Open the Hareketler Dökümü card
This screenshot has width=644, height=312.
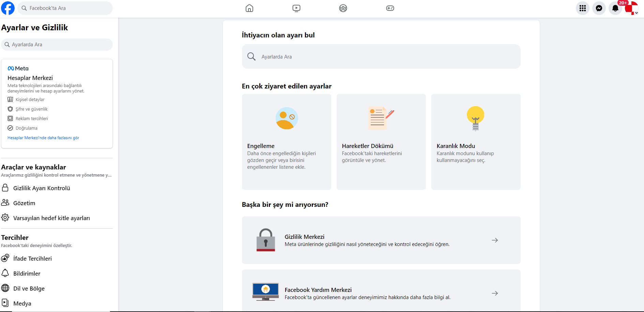tap(381, 142)
